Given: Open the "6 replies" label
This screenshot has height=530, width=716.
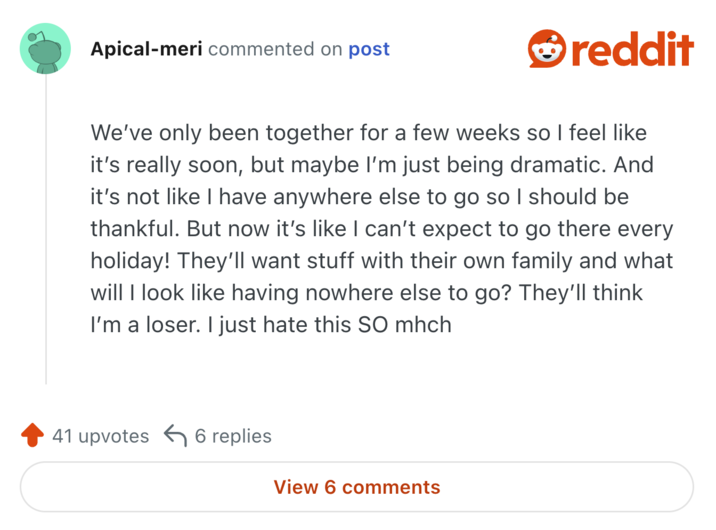Looking at the screenshot, I should (x=233, y=436).
